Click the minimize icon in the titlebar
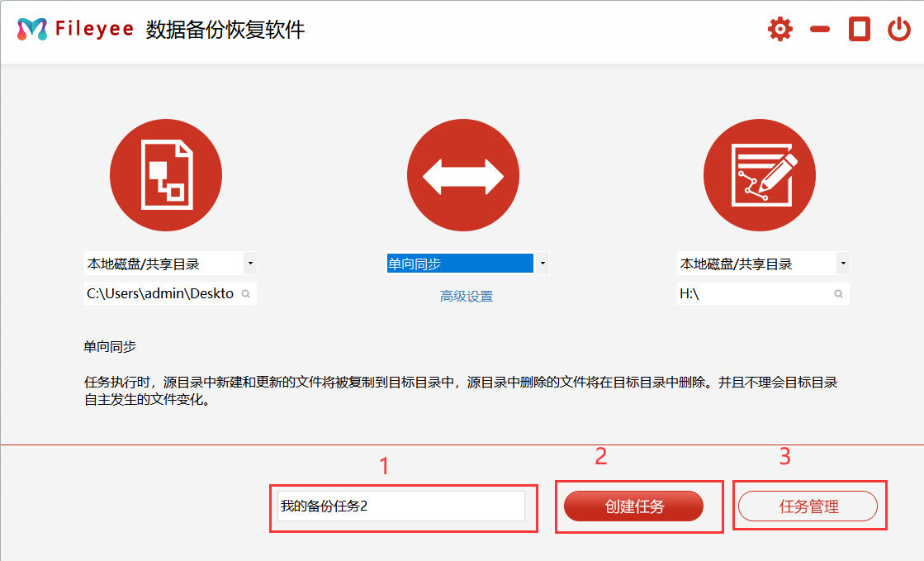 [x=819, y=29]
